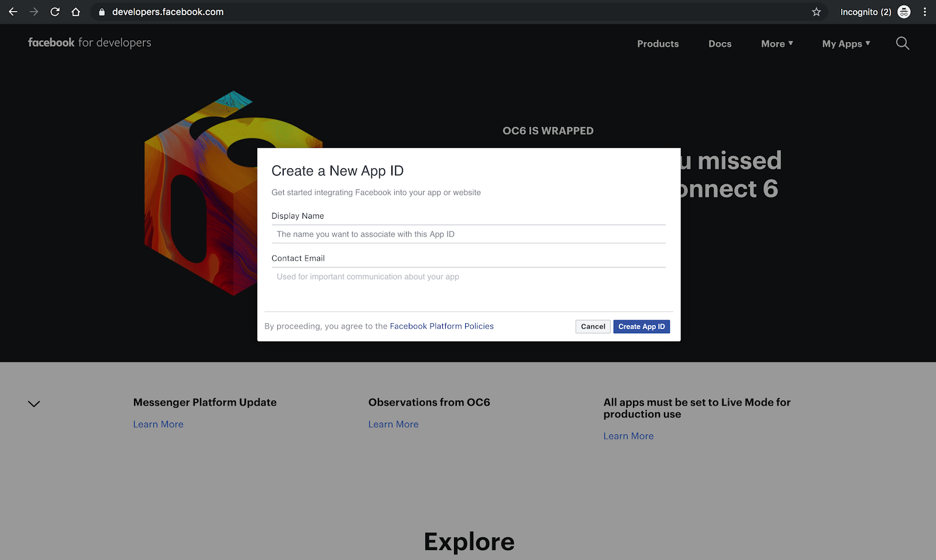
Task: Click the Messenger Platform Update heading
Action: pos(205,402)
